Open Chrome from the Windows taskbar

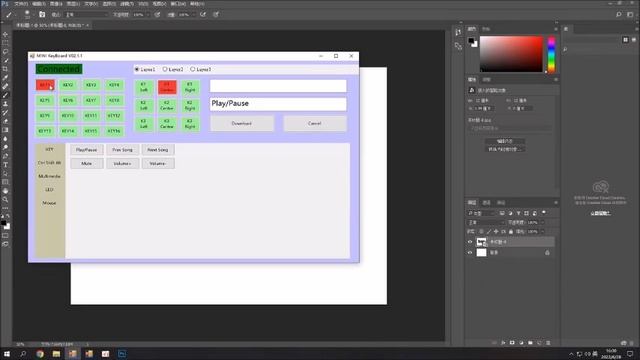click(x=40, y=354)
